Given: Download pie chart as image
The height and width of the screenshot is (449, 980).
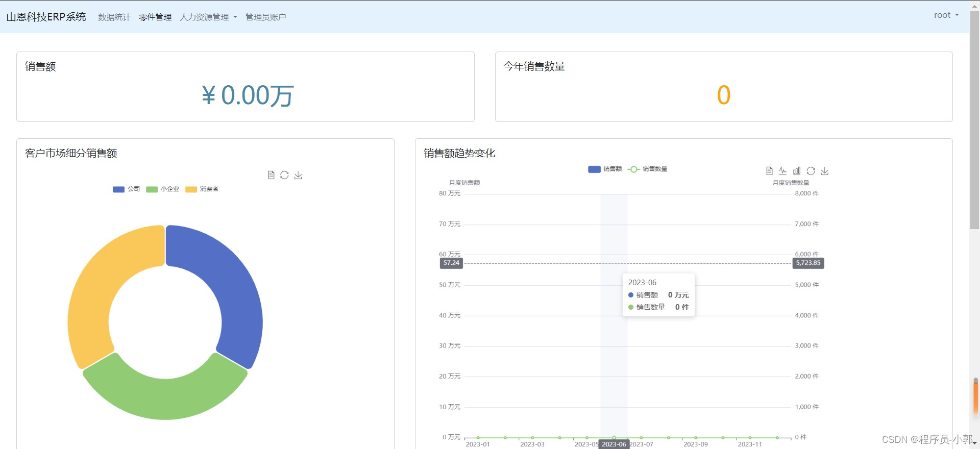Looking at the screenshot, I should coord(298,175).
